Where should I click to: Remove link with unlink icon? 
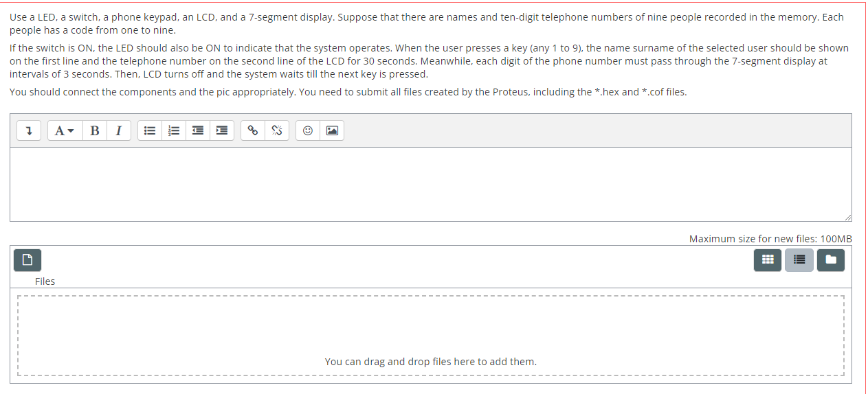277,130
